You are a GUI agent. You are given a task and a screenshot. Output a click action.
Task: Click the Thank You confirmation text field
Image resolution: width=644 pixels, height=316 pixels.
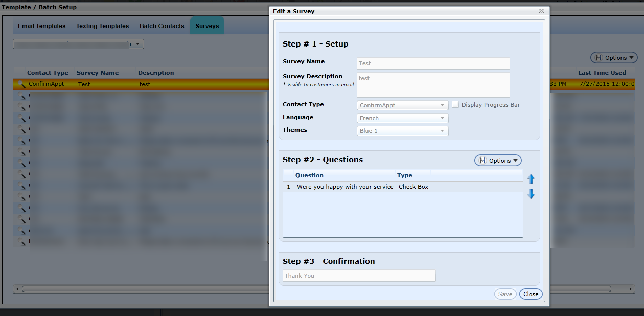click(x=359, y=276)
